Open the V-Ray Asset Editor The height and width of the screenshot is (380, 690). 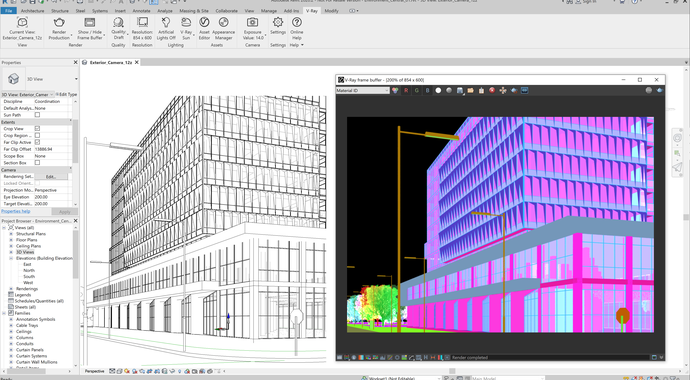(x=204, y=28)
